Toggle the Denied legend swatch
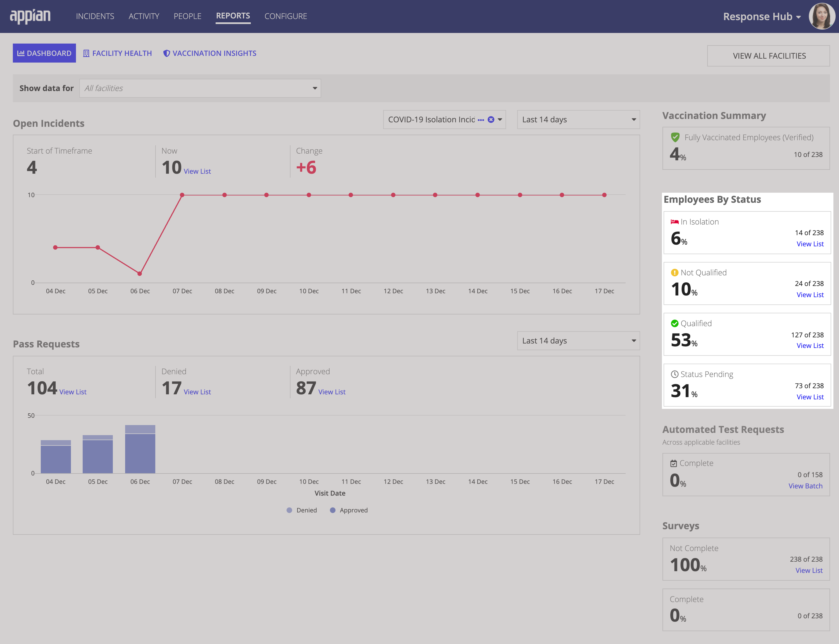Viewport: 839px width, 644px height. 289,510
